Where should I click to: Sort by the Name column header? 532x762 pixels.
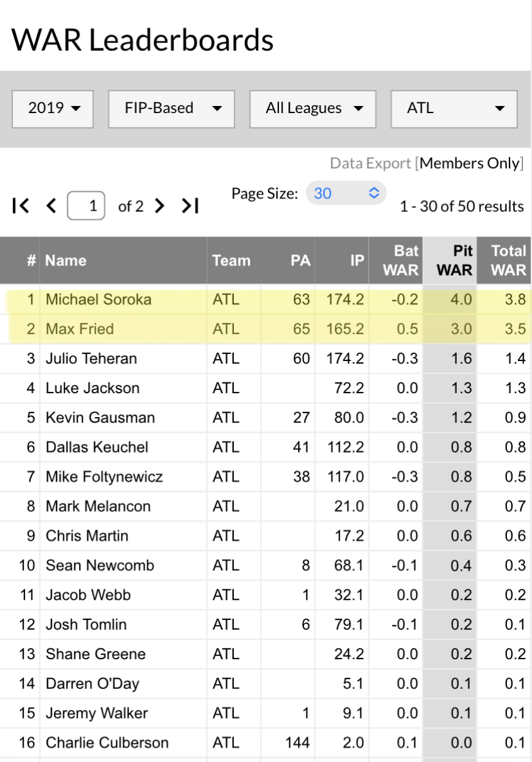tap(66, 260)
